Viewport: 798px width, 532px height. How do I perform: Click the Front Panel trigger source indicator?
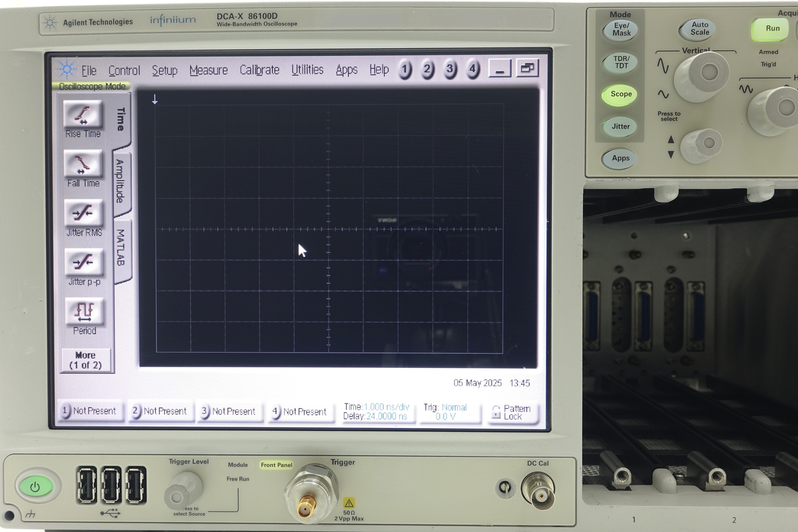pos(277,465)
